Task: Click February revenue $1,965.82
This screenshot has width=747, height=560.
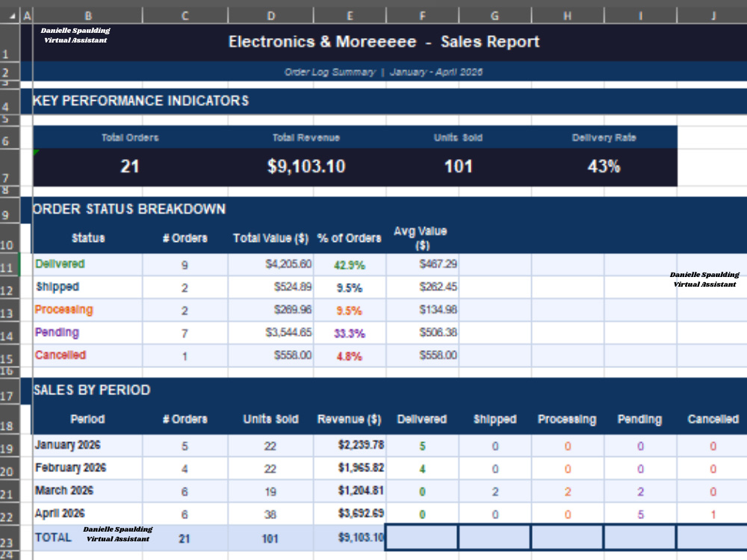Action: [x=361, y=468]
